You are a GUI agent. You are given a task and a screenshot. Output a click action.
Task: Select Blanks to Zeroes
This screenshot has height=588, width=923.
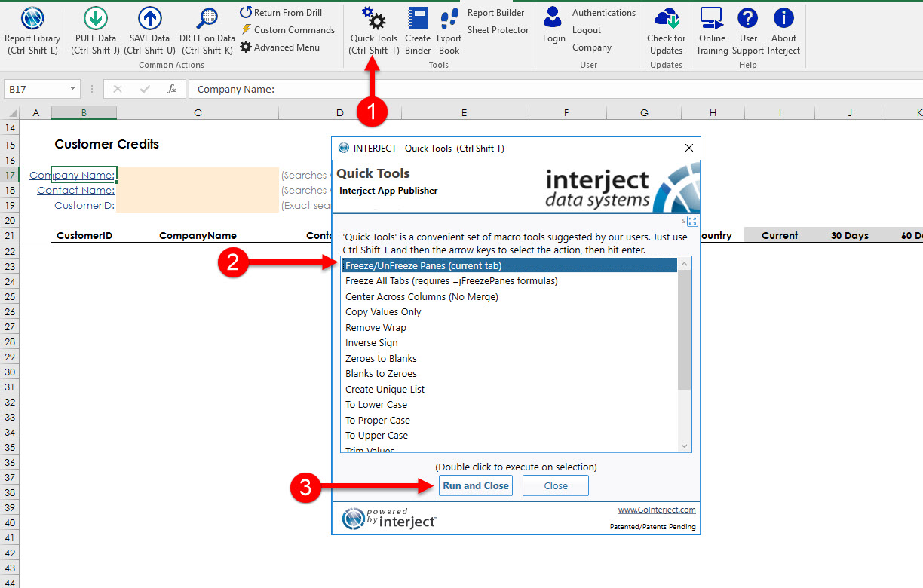coord(511,374)
